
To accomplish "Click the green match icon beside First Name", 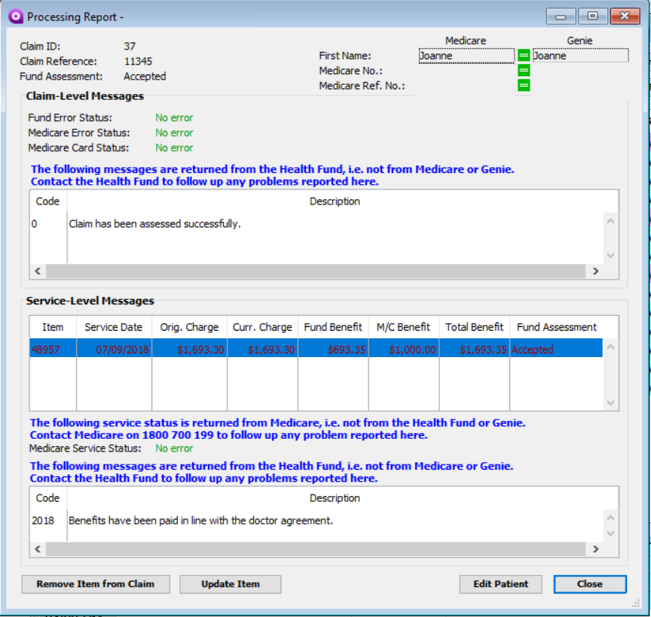I will [x=523, y=56].
